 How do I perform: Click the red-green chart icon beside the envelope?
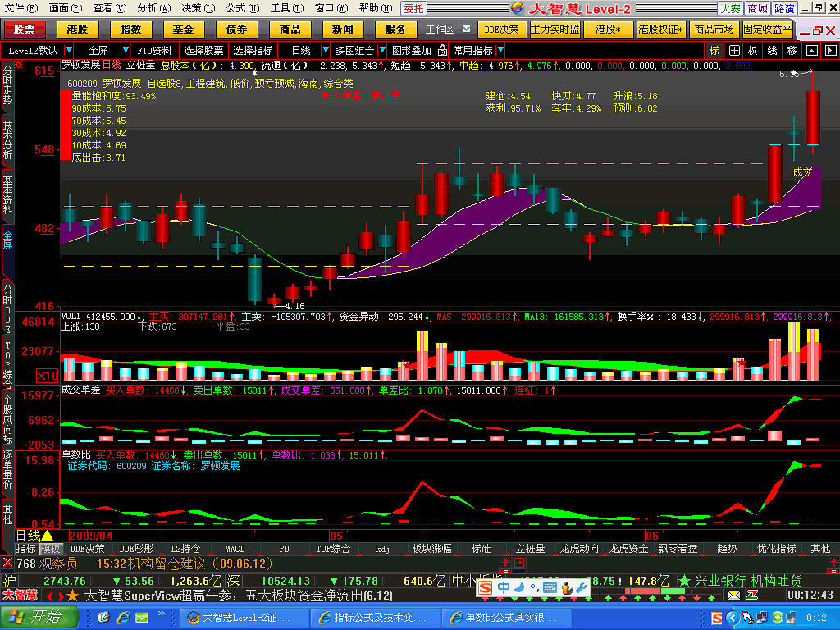(752, 596)
